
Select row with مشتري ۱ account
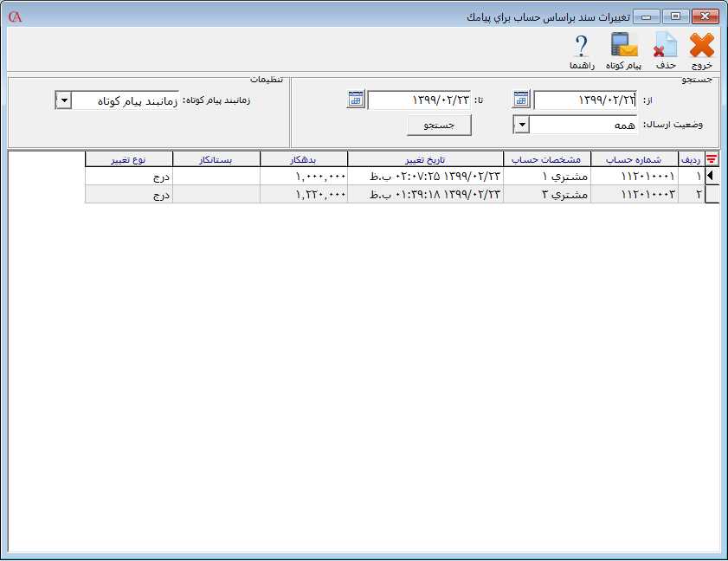tap(547, 176)
